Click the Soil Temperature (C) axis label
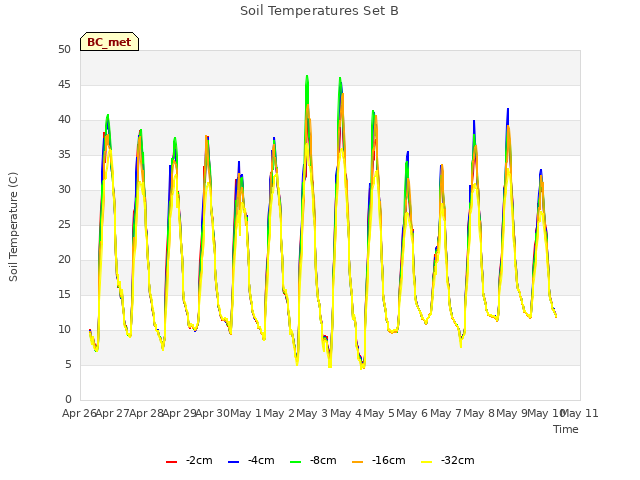 (x=13, y=227)
